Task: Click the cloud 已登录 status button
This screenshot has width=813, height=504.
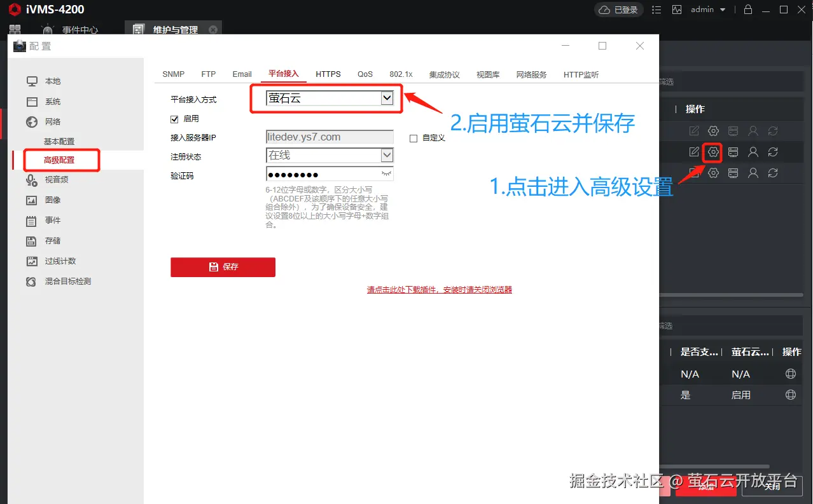Action: click(x=619, y=10)
